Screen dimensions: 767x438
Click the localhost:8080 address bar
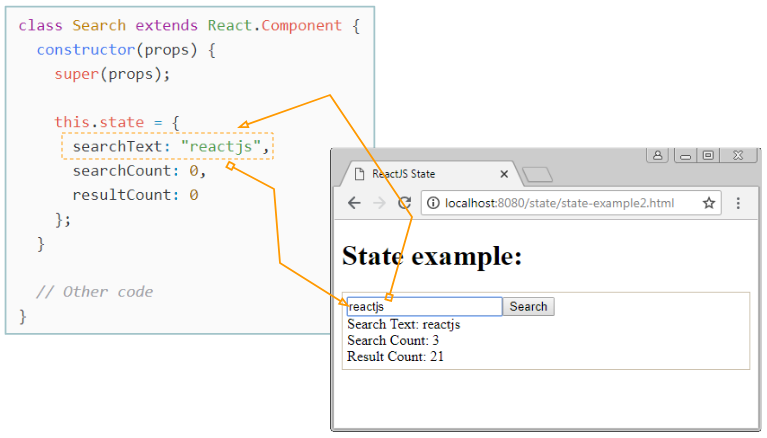coord(571,203)
